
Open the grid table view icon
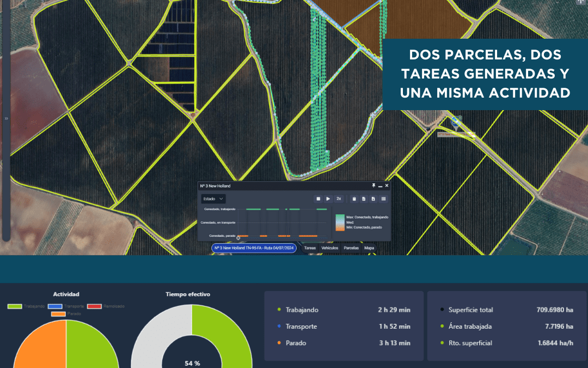384,198
